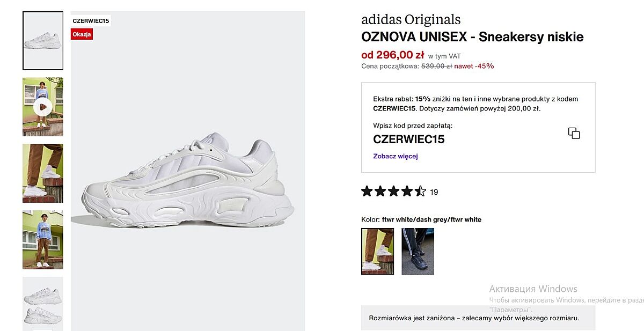Show the brown trousers on-foot thumbnail
Viewport: 644px width, 331px height.
(x=43, y=173)
